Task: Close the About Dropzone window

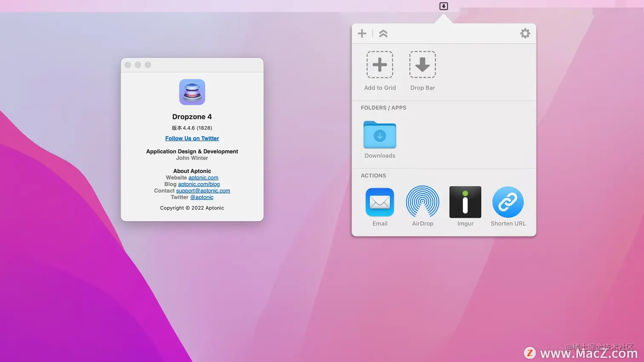Action: [x=128, y=65]
